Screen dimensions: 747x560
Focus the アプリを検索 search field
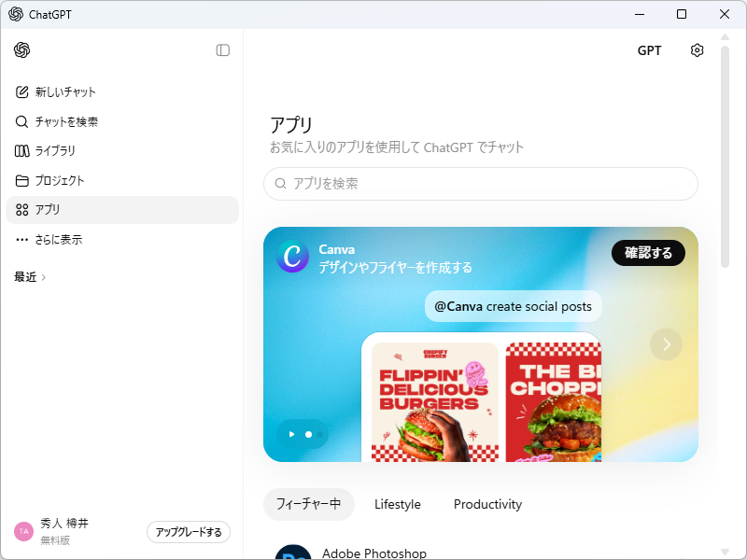481,184
